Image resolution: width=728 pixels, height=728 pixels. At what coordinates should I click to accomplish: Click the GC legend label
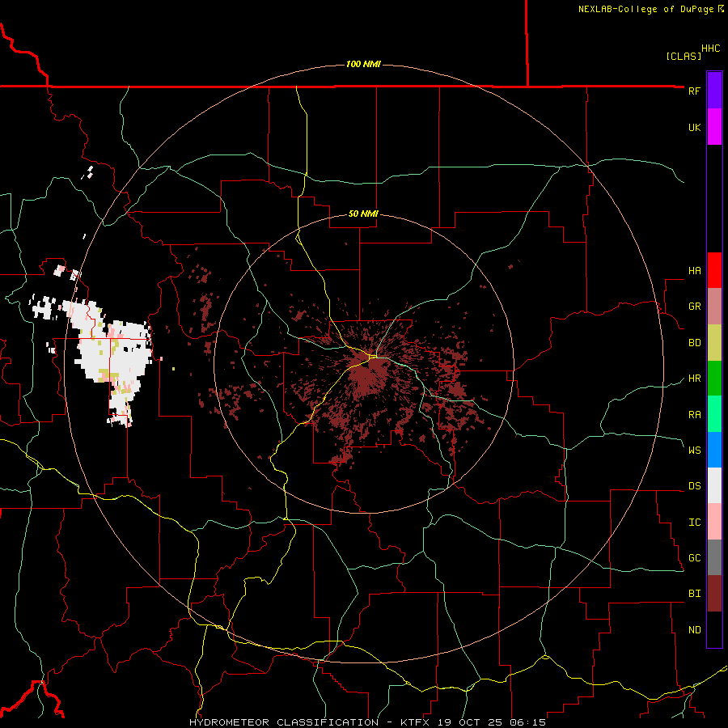click(x=694, y=558)
